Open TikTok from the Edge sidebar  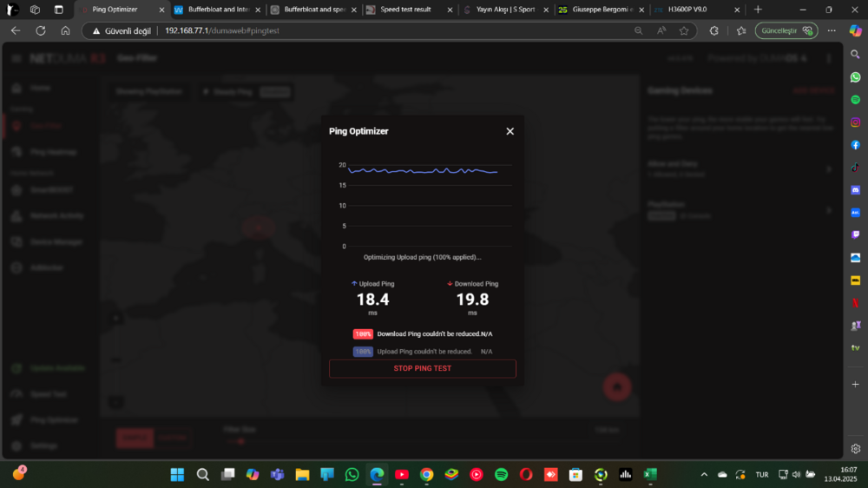coord(855,168)
